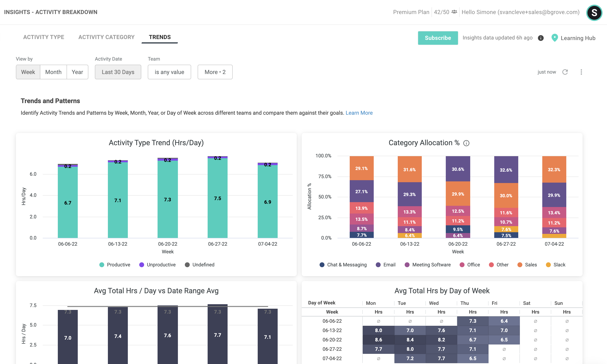Click the 7.0 total hours bar
This screenshot has width=607, height=364.
click(68, 337)
